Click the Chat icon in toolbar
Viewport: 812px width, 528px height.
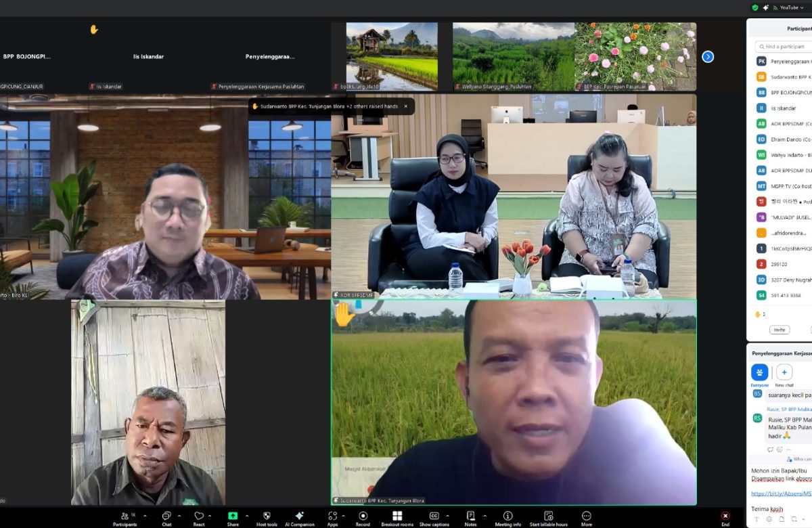click(x=166, y=516)
